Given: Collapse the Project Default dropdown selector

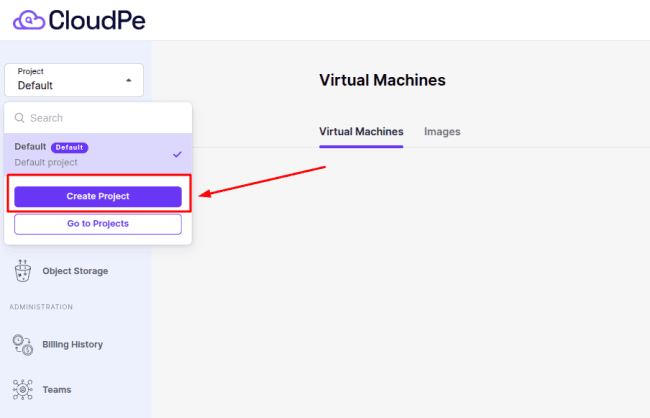Looking at the screenshot, I should coord(74,80).
